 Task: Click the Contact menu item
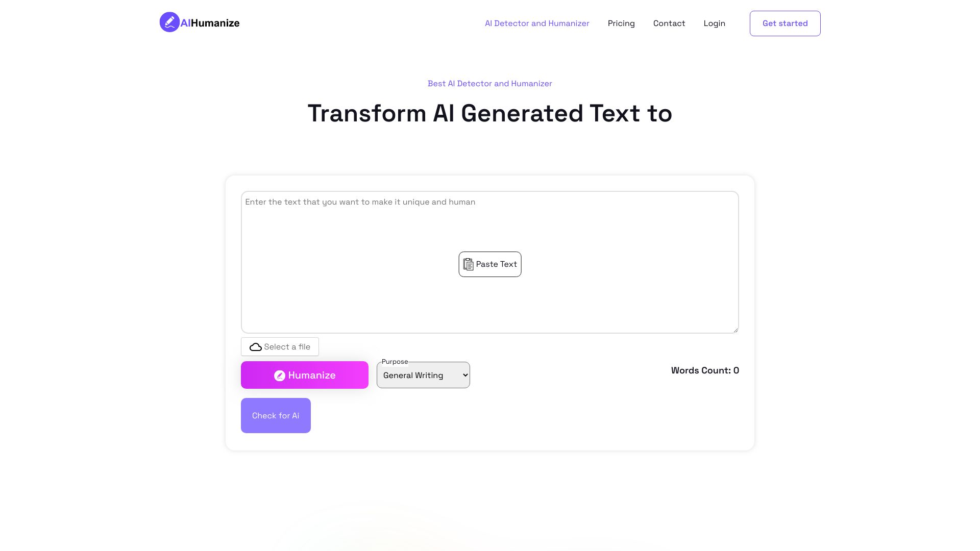click(x=669, y=23)
